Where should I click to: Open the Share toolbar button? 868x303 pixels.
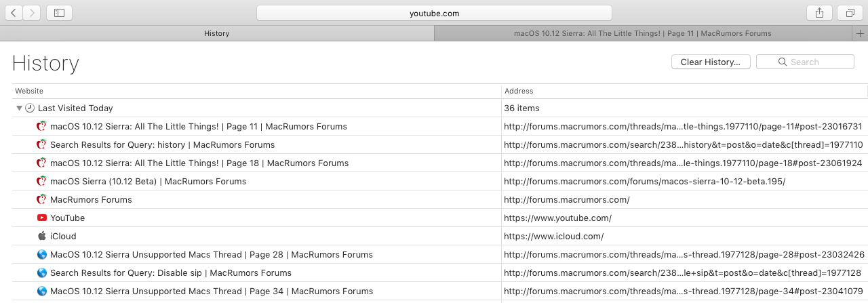(820, 13)
